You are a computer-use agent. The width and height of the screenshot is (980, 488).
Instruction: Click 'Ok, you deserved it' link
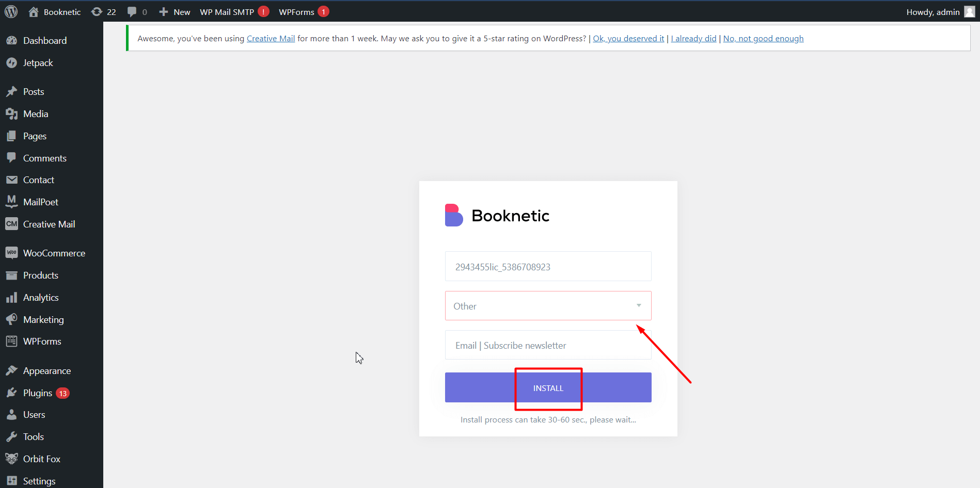click(628, 39)
